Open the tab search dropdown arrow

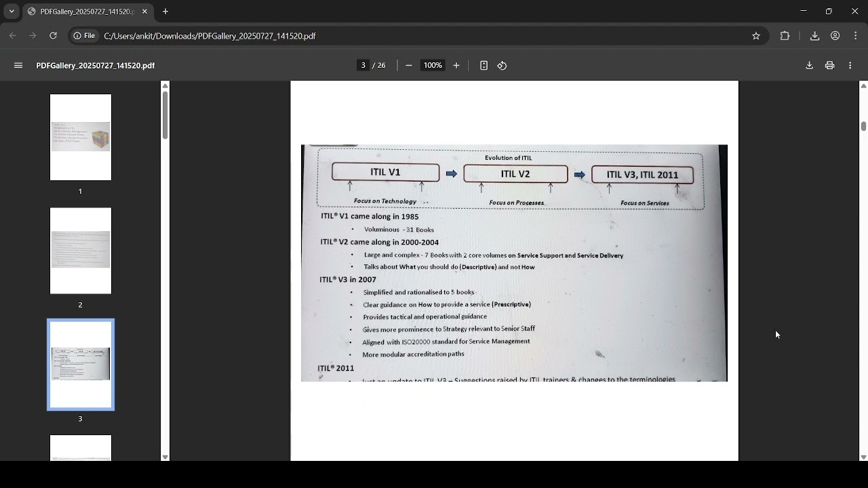pyautogui.click(x=12, y=12)
